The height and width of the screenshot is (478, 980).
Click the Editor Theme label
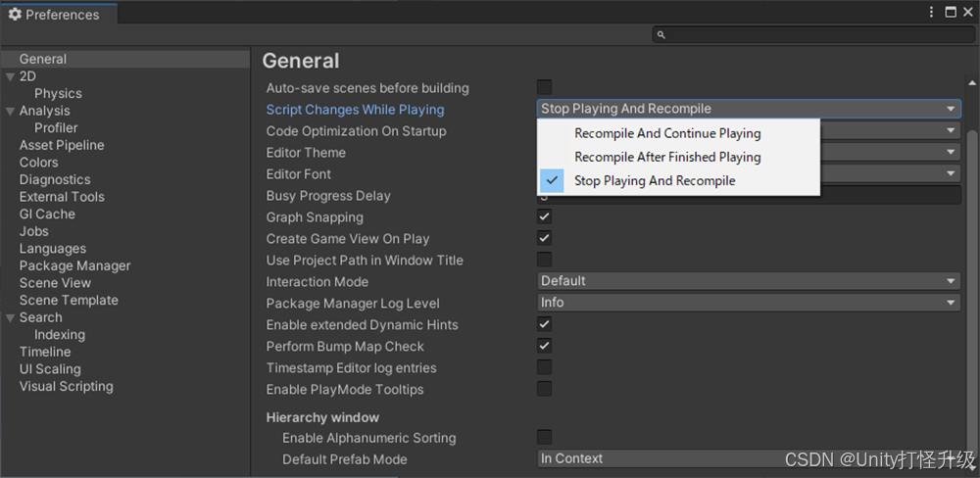point(306,153)
